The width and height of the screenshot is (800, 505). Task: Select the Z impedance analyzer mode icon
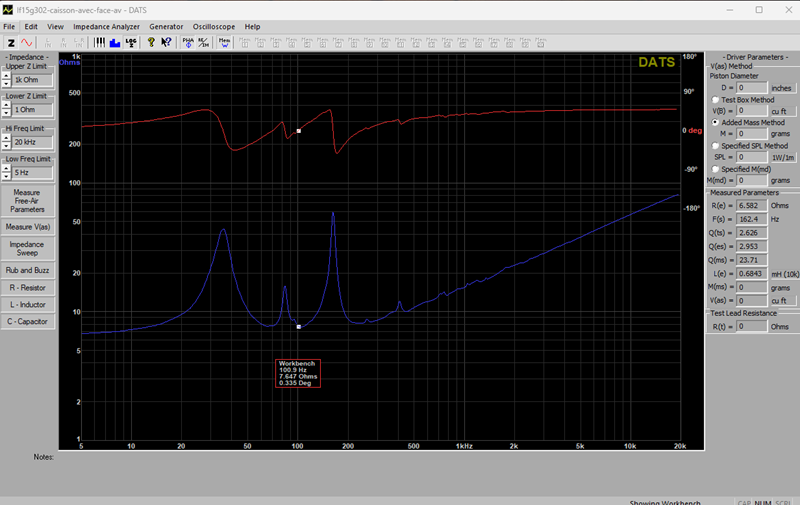(x=11, y=43)
